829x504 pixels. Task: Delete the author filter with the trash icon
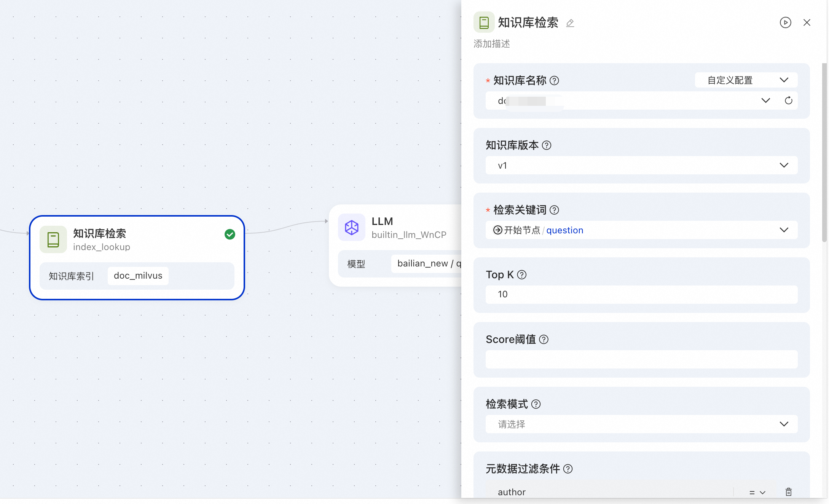[788, 492]
